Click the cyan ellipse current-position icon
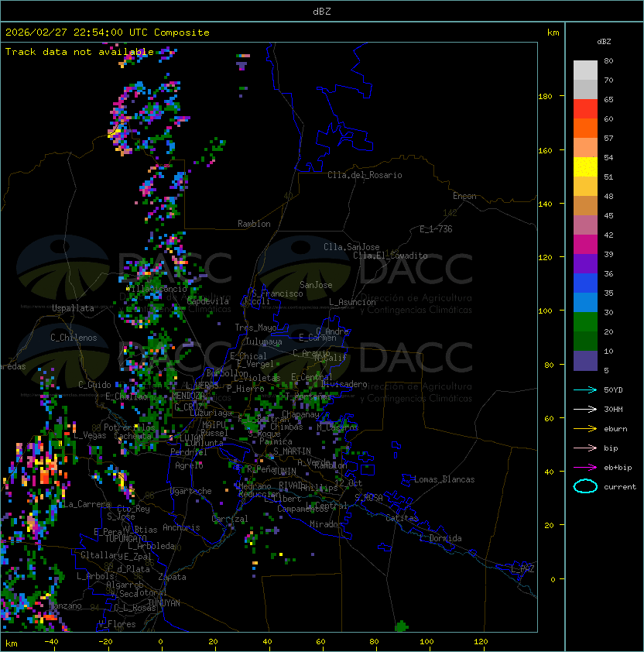 pos(585,486)
